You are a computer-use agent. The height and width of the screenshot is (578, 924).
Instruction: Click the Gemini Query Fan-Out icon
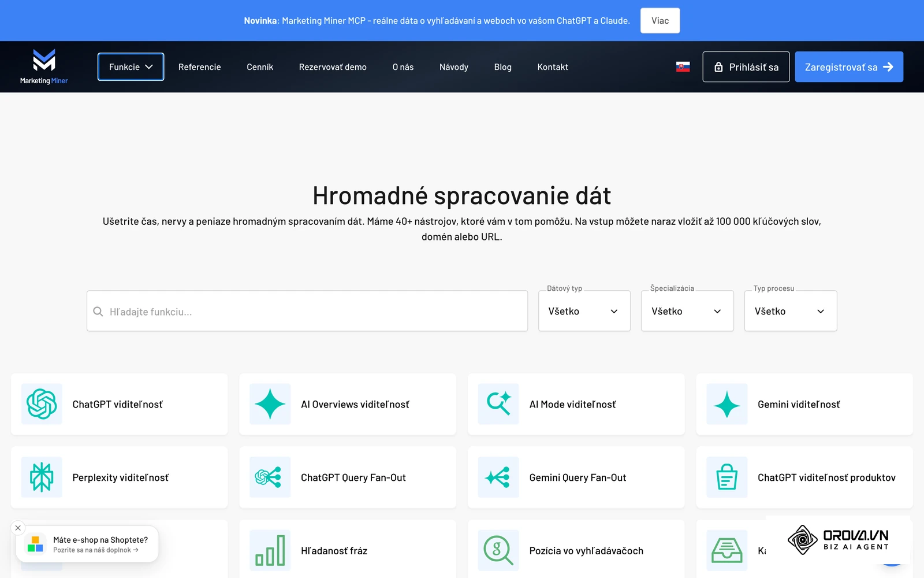498,477
